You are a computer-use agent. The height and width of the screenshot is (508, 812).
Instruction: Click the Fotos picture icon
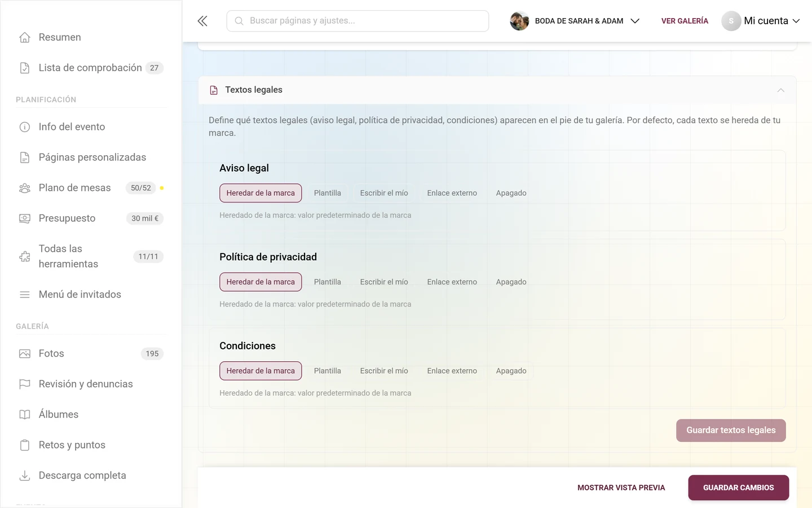[x=25, y=354]
